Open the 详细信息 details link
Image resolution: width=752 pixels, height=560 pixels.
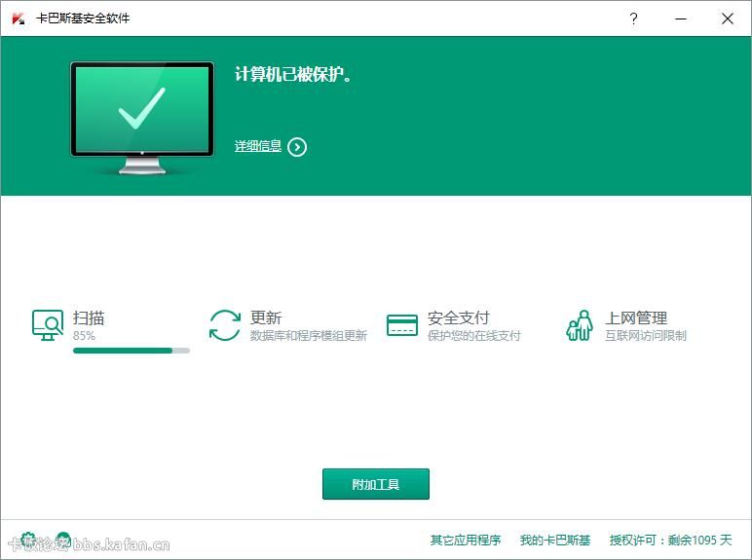258,146
